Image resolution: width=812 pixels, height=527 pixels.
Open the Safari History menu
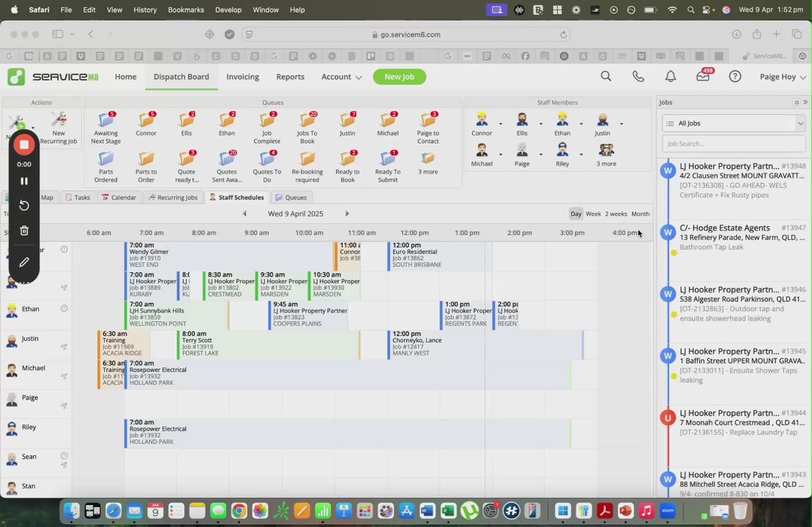pyautogui.click(x=144, y=10)
